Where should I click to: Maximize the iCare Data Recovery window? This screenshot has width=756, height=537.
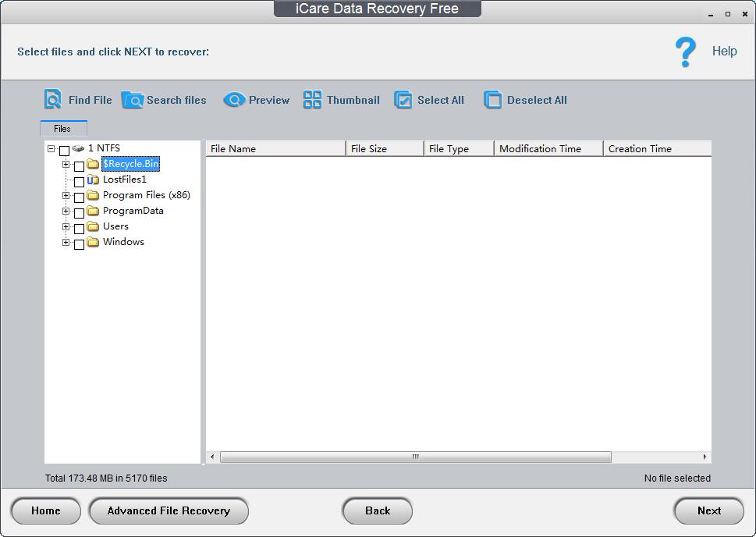pos(728,15)
